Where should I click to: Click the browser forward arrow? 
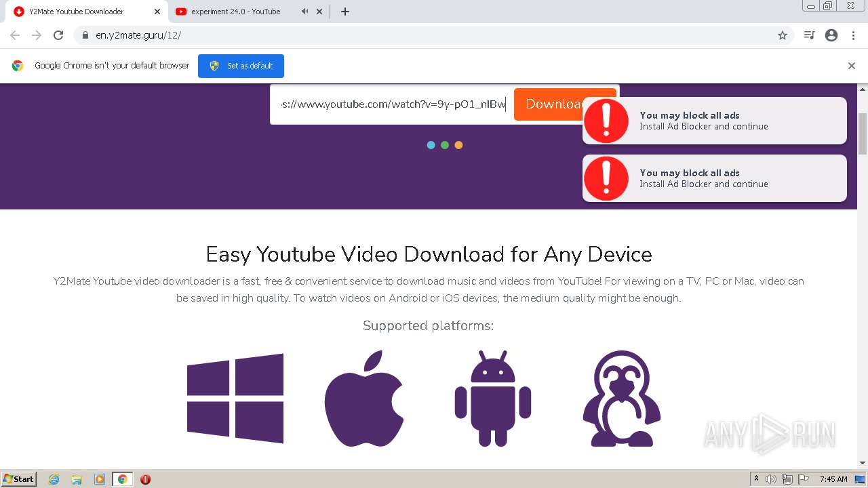pyautogui.click(x=37, y=35)
